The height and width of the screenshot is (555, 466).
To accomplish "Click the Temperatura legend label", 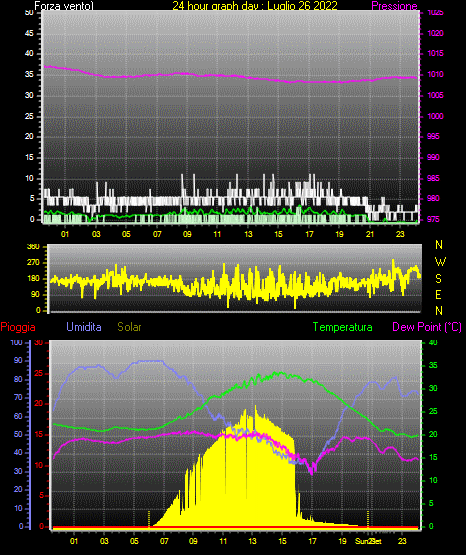I will [x=343, y=327].
